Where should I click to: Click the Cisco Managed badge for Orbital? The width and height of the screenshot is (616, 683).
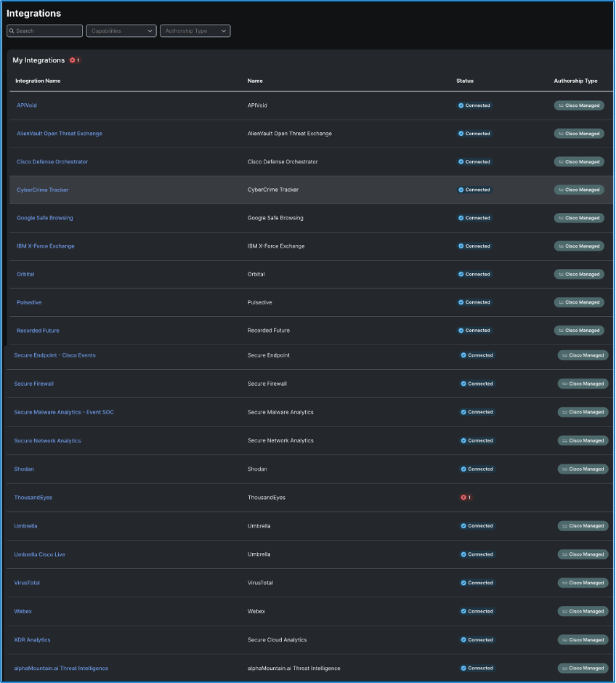pos(579,275)
